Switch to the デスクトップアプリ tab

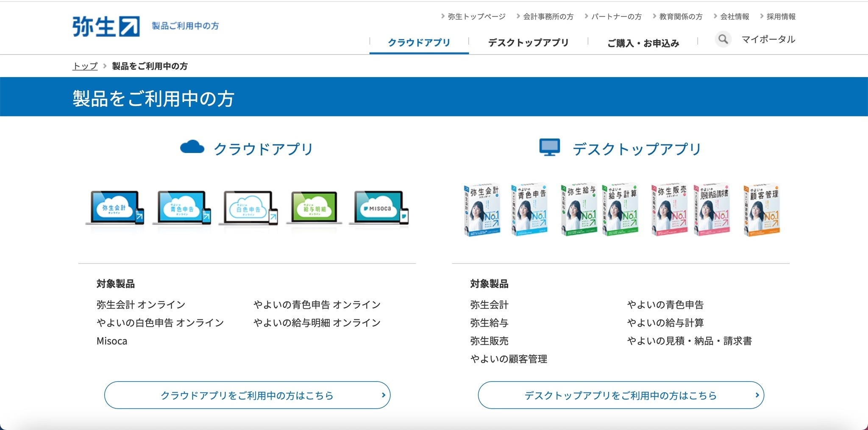pyautogui.click(x=528, y=42)
